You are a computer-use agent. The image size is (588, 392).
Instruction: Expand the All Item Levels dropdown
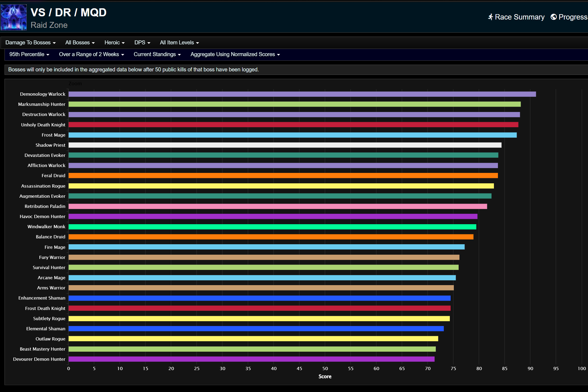(x=179, y=42)
